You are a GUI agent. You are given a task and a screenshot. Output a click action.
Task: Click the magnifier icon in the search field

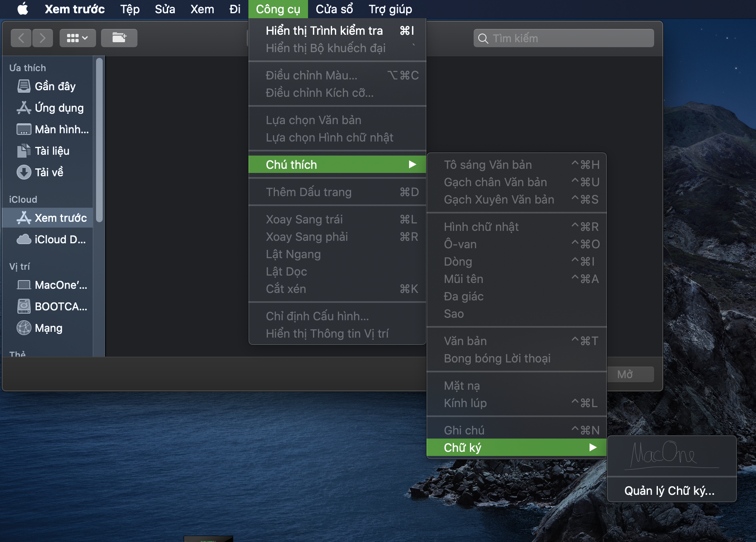pyautogui.click(x=483, y=38)
